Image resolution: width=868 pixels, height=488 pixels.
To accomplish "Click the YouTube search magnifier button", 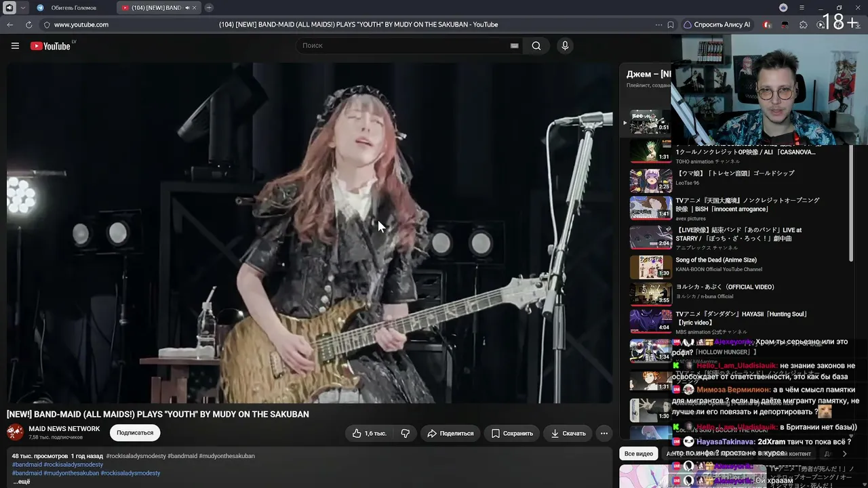I will click(x=536, y=45).
